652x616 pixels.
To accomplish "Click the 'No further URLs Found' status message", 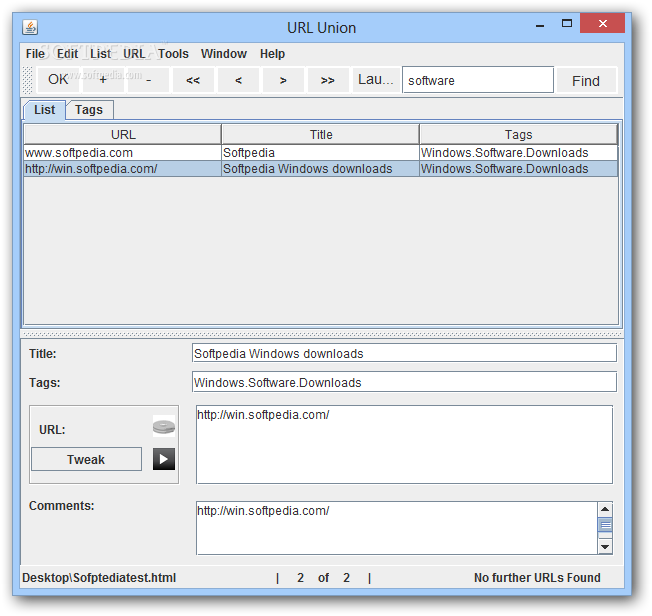I will (x=537, y=577).
